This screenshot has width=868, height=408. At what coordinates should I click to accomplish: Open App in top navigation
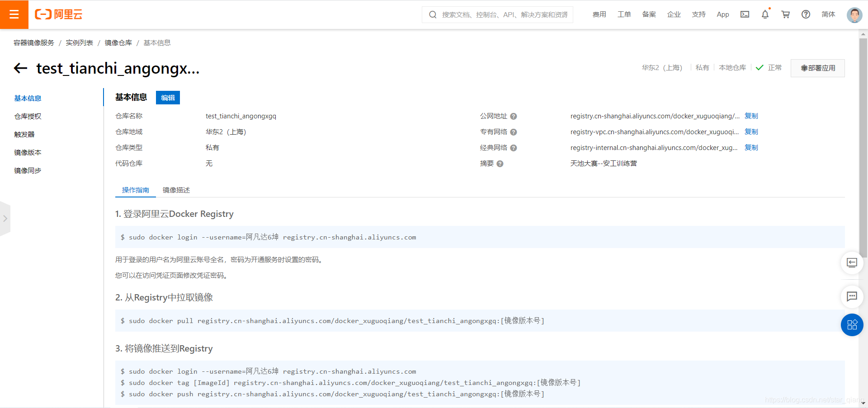(723, 14)
